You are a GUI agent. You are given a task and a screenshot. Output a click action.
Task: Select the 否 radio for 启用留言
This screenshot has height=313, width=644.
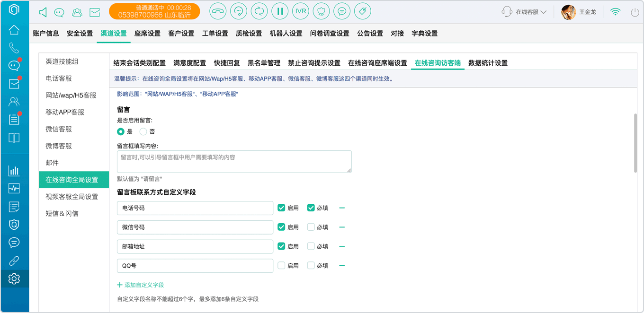pyautogui.click(x=143, y=131)
